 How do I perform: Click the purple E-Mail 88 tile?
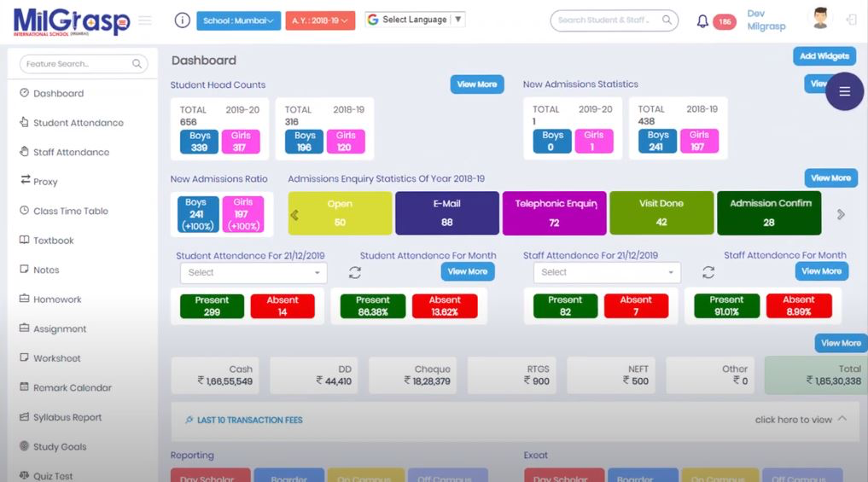pos(446,213)
